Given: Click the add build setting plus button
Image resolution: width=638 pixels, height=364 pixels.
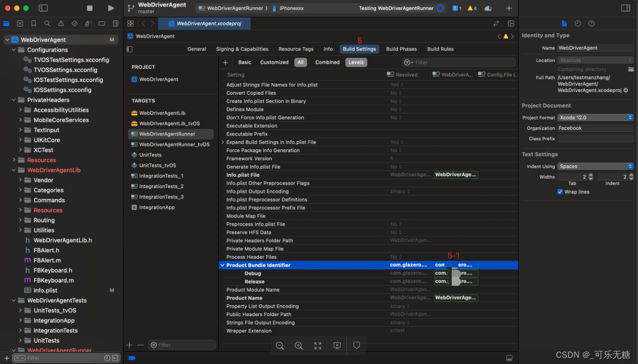Looking at the screenshot, I should click(x=226, y=62).
